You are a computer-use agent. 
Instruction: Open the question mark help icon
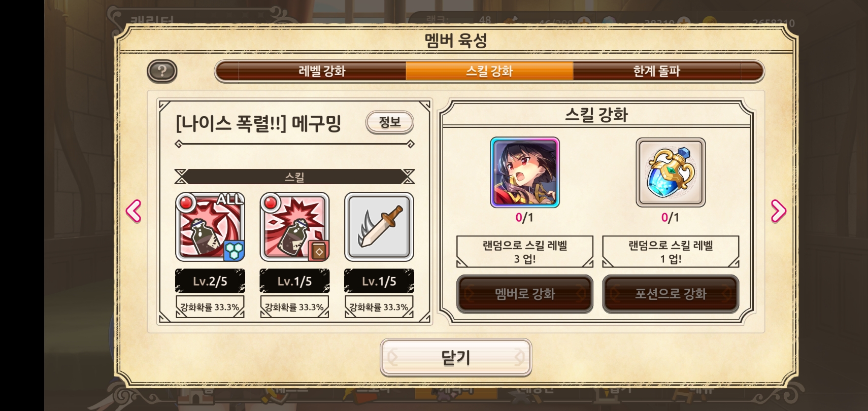pos(162,71)
